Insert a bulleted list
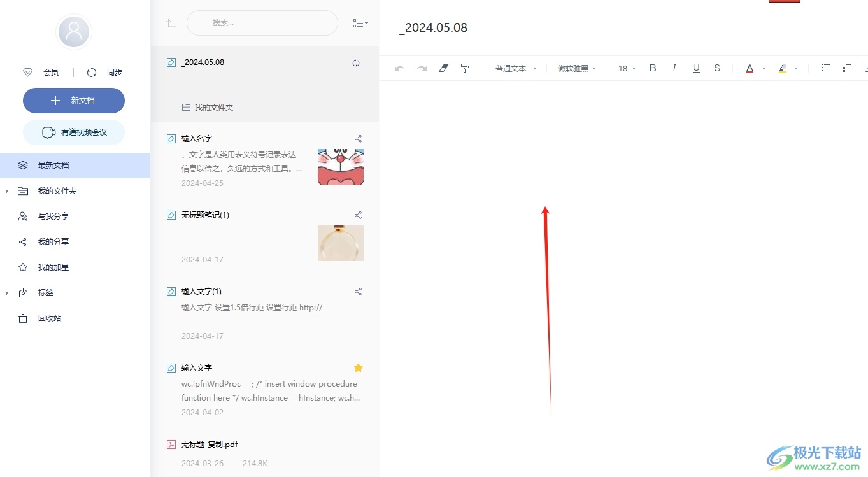Image resolution: width=868 pixels, height=477 pixels. point(825,68)
